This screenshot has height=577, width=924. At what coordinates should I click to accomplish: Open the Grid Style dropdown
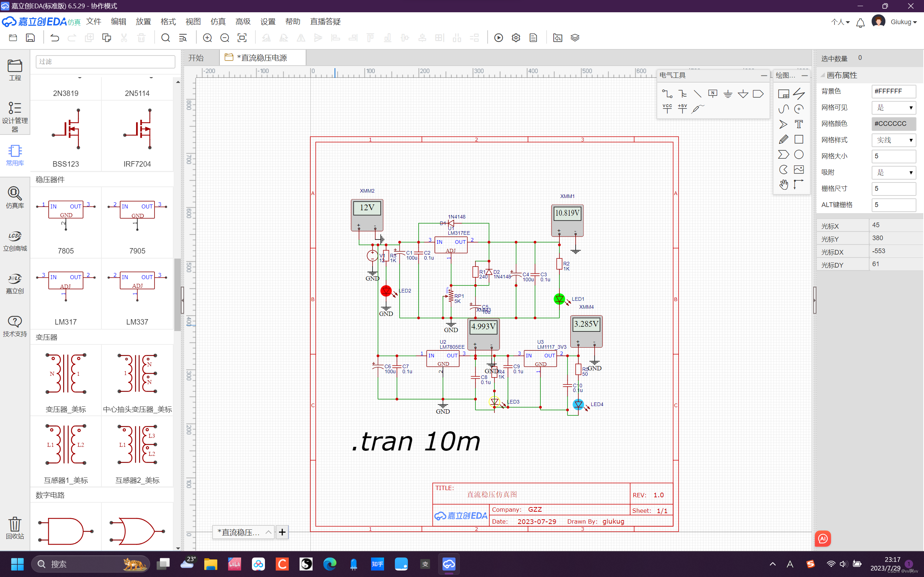point(893,140)
